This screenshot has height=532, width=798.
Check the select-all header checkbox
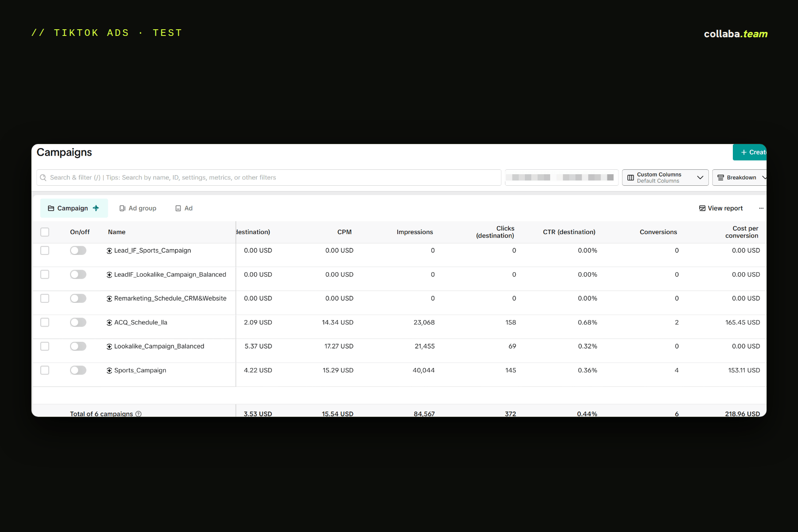45,232
